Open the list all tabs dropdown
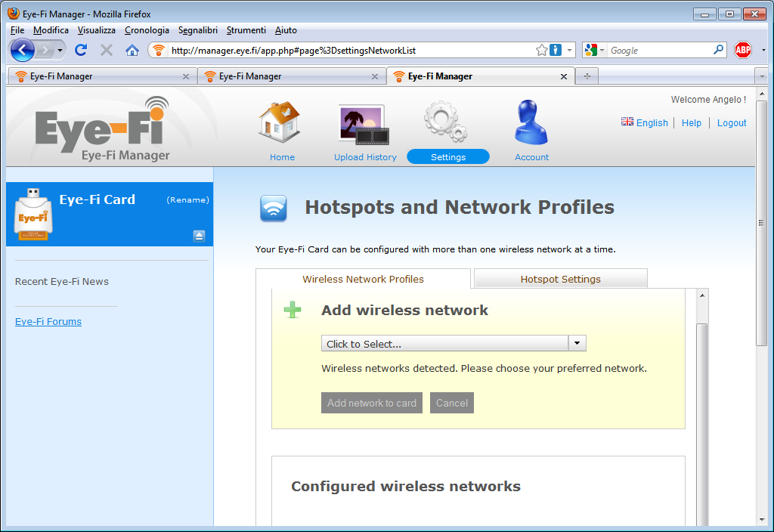 [762, 76]
